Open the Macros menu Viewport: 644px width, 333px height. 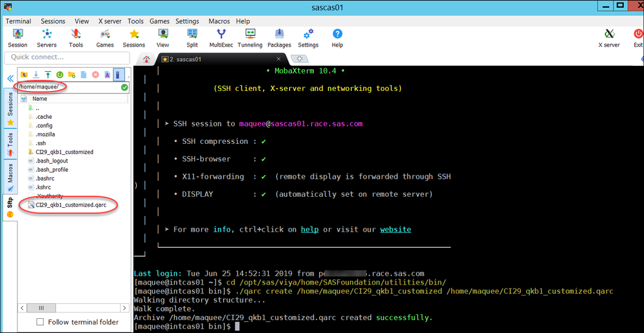[219, 21]
